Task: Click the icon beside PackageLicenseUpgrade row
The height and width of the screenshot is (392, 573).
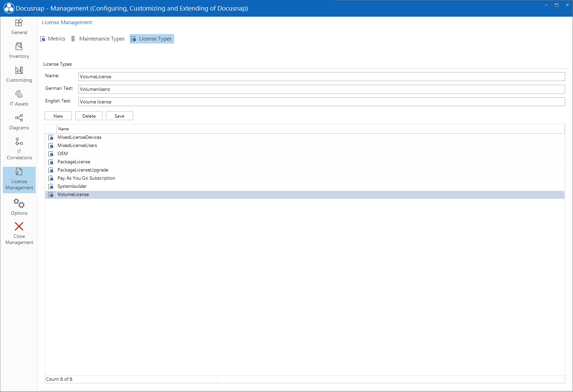Action: click(51, 170)
